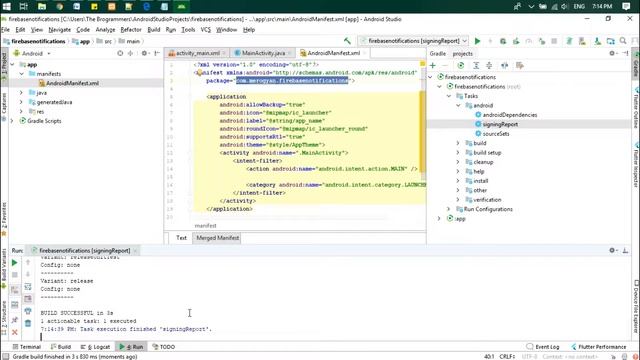
Task: Rerun task with Run panel green play
Action: click(x=14, y=262)
